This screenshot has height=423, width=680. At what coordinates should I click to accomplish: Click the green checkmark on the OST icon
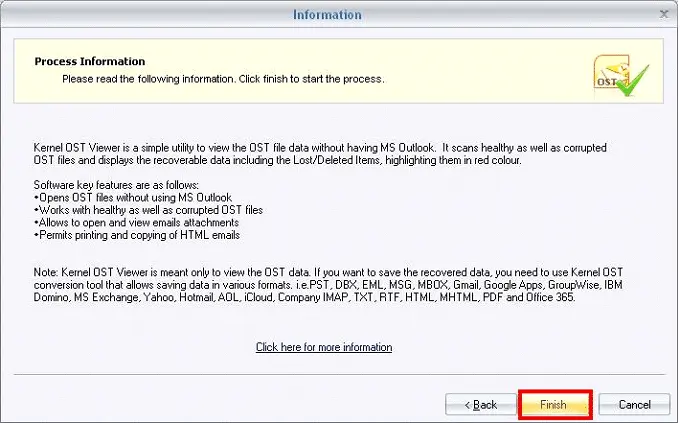(x=634, y=82)
